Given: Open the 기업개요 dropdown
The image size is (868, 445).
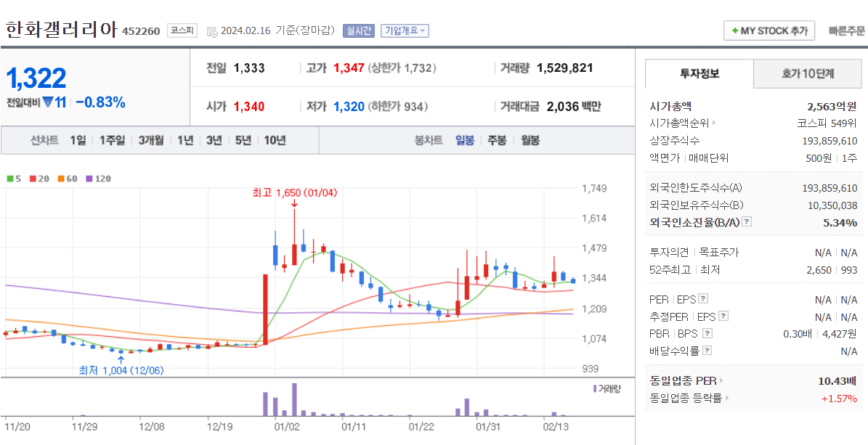Looking at the screenshot, I should (x=405, y=30).
